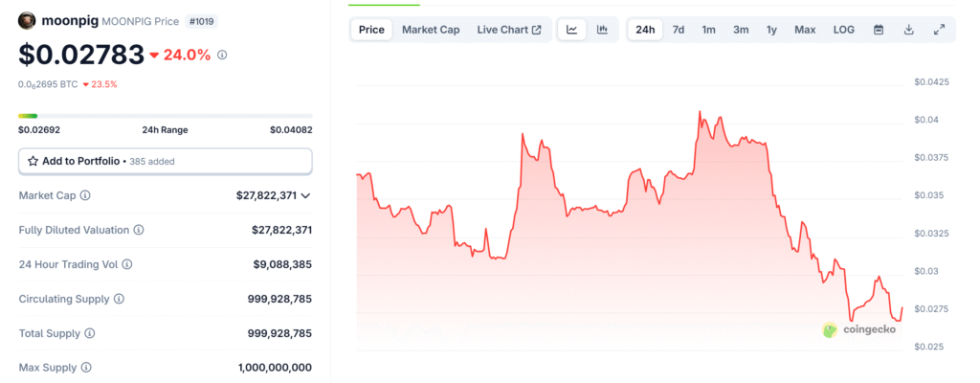Select the Market Cap chart tab
The image size is (980, 383).
tap(431, 30)
